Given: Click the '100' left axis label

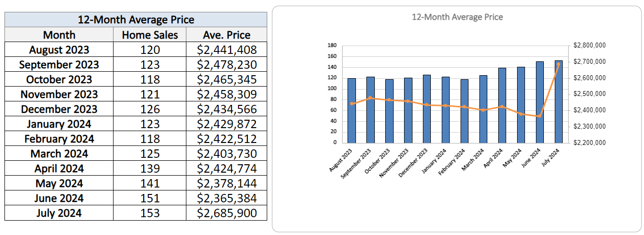Looking at the screenshot, I should click(x=332, y=89).
